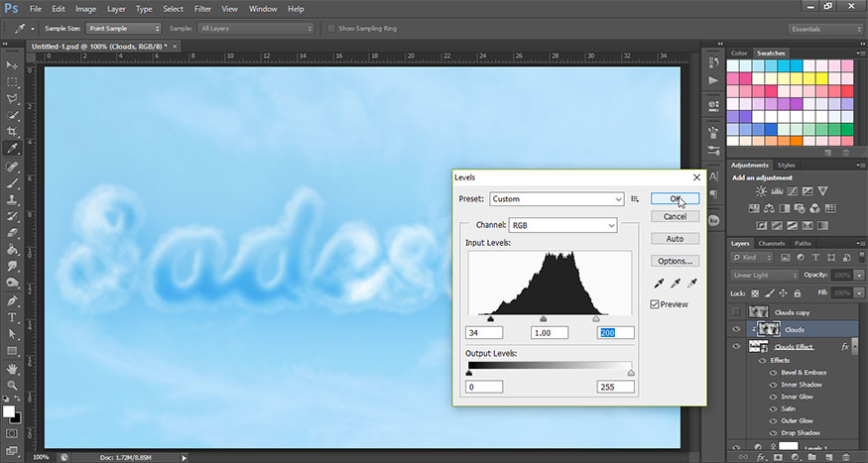Open the Linear Light blend mode dropdown
Viewport: 868px width, 463px height.
coord(765,275)
